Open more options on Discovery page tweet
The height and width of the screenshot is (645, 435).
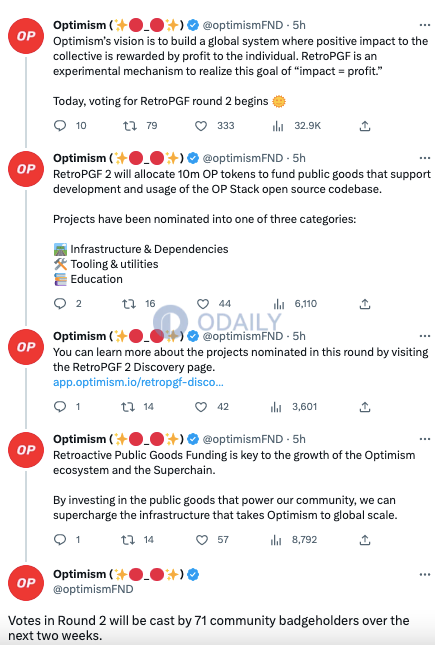425,336
